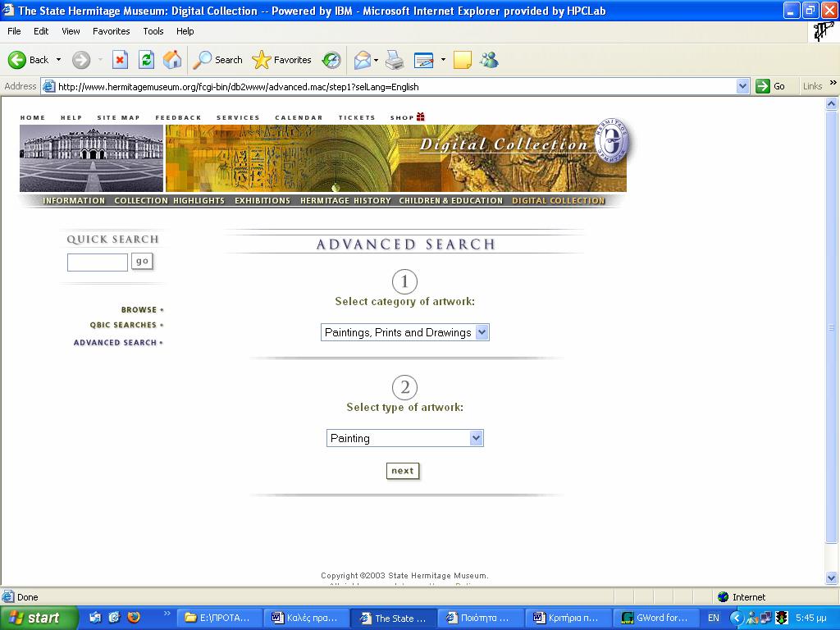Click the next button
This screenshot has height=630, width=840.
[403, 471]
